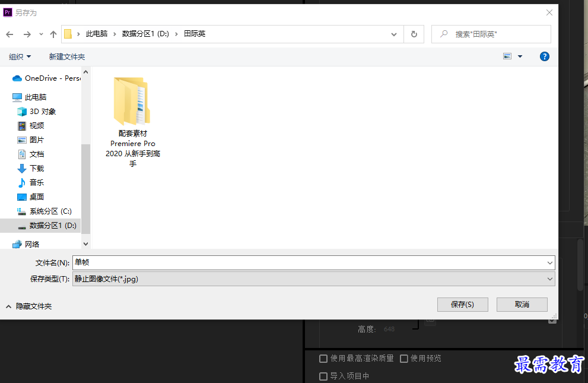Open 3D 对象 folder in sidebar
The image size is (588, 383).
click(x=37, y=112)
